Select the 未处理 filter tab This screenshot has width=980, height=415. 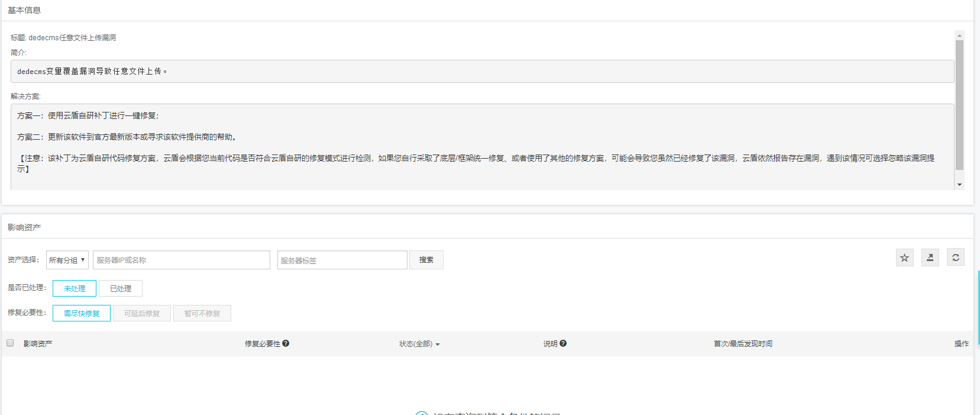point(75,288)
